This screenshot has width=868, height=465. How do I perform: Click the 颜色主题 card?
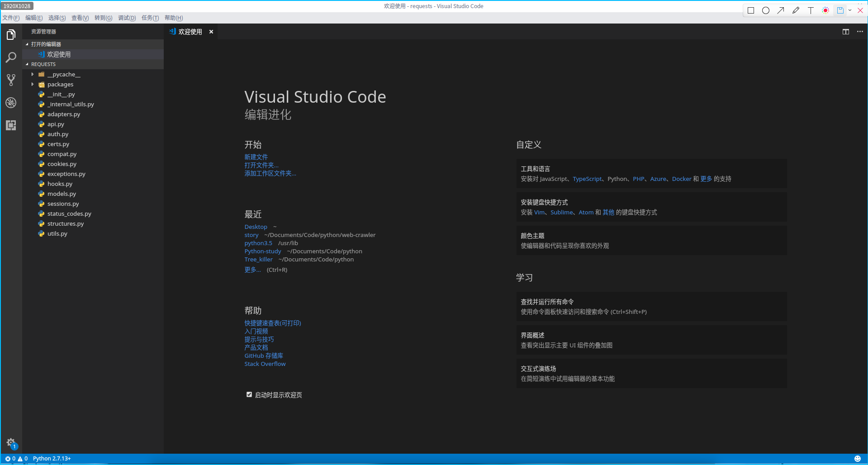tap(651, 241)
